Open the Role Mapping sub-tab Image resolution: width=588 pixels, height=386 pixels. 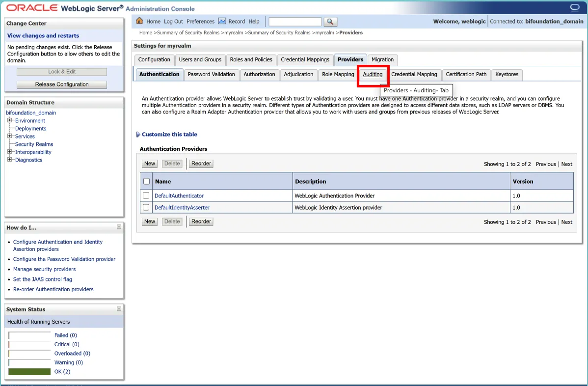pyautogui.click(x=338, y=74)
